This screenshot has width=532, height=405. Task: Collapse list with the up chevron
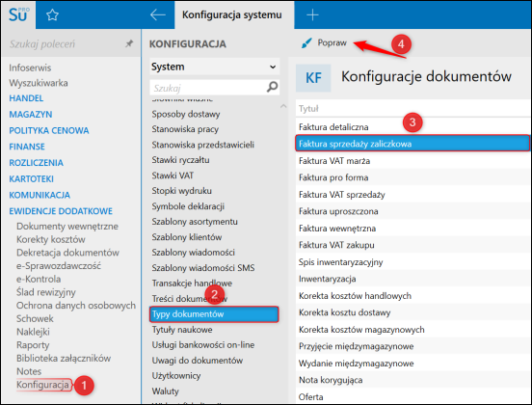click(283, 106)
